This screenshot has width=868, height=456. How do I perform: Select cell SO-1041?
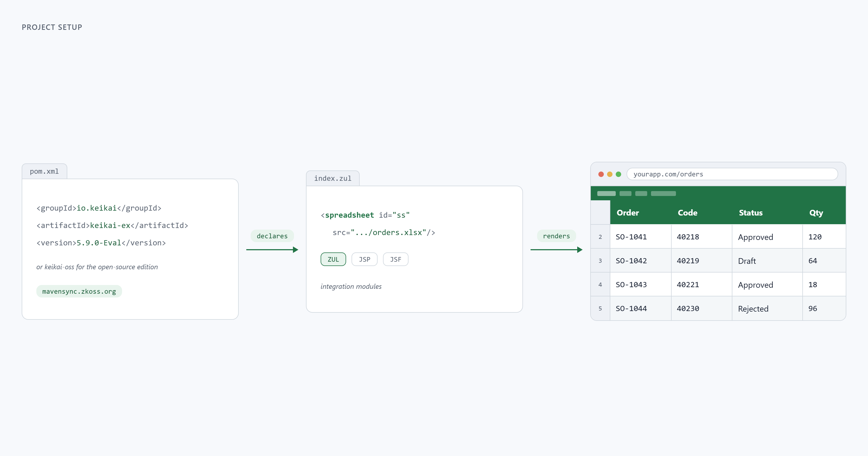[x=640, y=237]
